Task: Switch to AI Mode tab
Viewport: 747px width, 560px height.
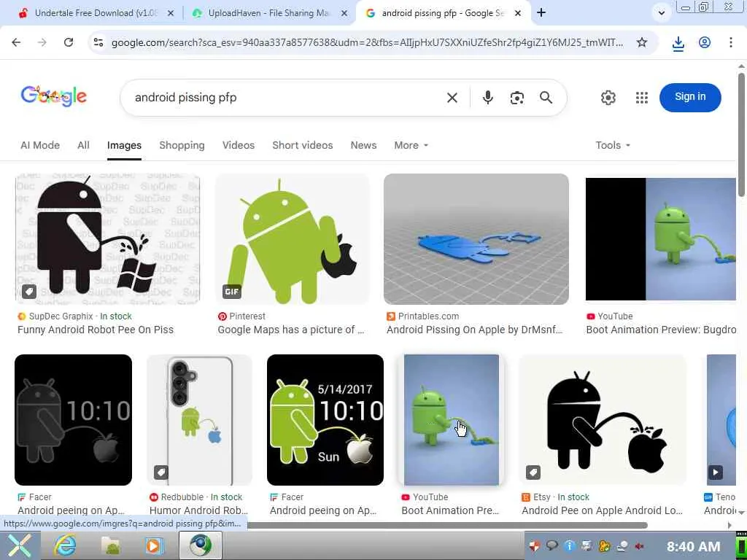Action: (40, 145)
